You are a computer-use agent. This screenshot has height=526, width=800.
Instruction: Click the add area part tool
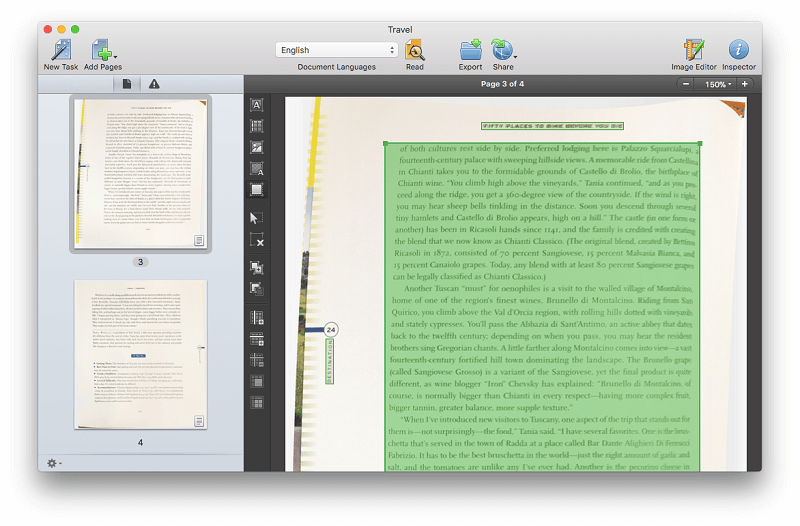(x=257, y=267)
